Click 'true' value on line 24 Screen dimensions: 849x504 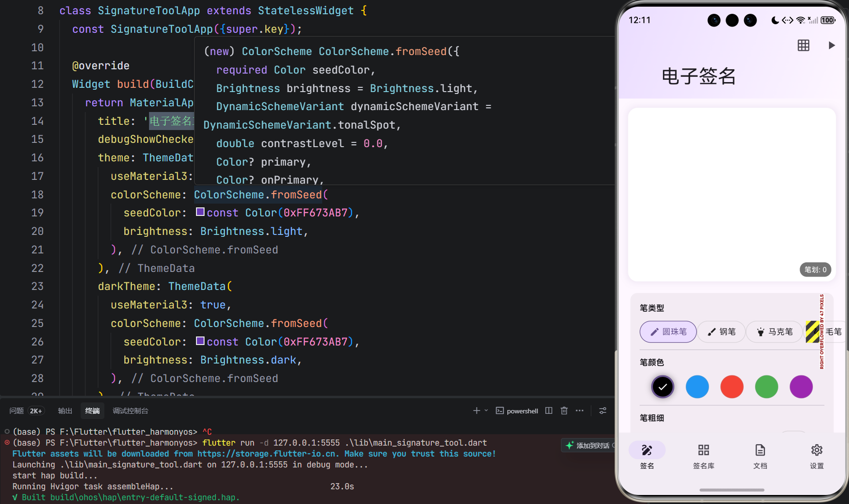coord(213,305)
